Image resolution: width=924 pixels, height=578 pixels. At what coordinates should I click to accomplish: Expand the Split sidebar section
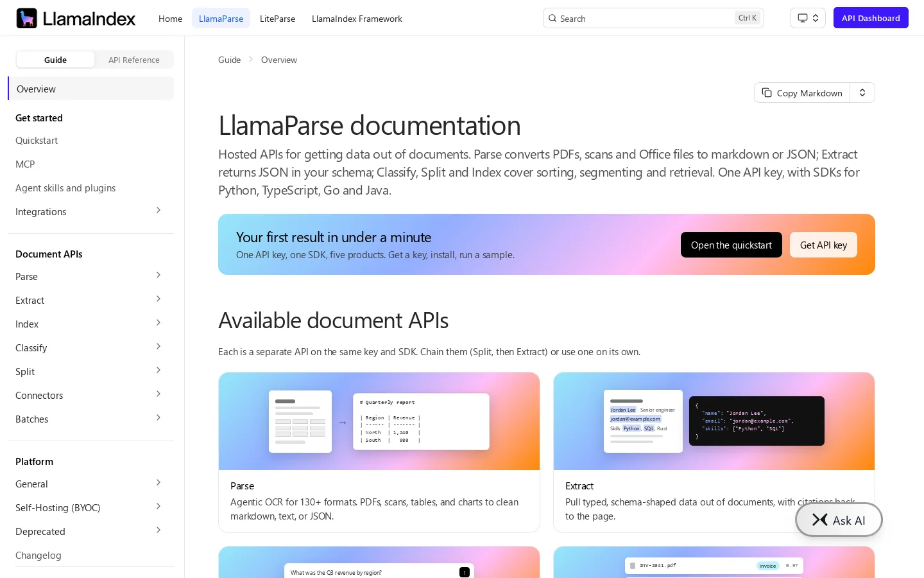158,371
